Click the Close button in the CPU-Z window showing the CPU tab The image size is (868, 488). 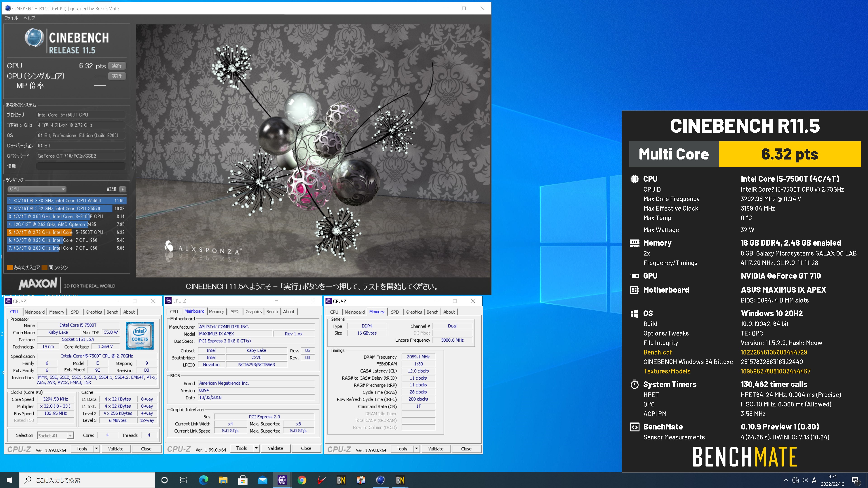coord(146,449)
